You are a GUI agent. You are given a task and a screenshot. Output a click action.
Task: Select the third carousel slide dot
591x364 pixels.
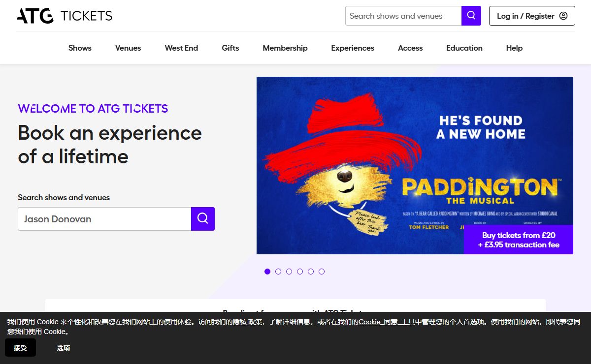(x=289, y=272)
